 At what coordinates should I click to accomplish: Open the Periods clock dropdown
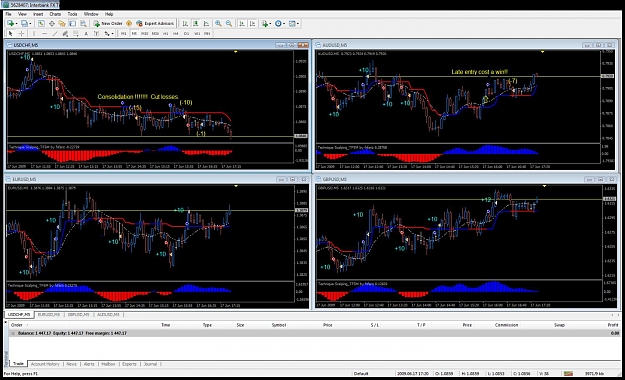coord(280,24)
